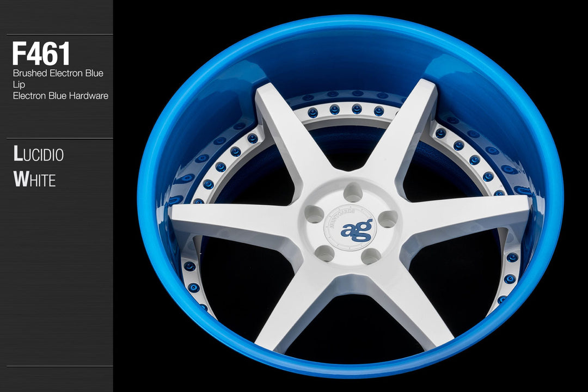Click the word Lip in the description

pos(18,84)
